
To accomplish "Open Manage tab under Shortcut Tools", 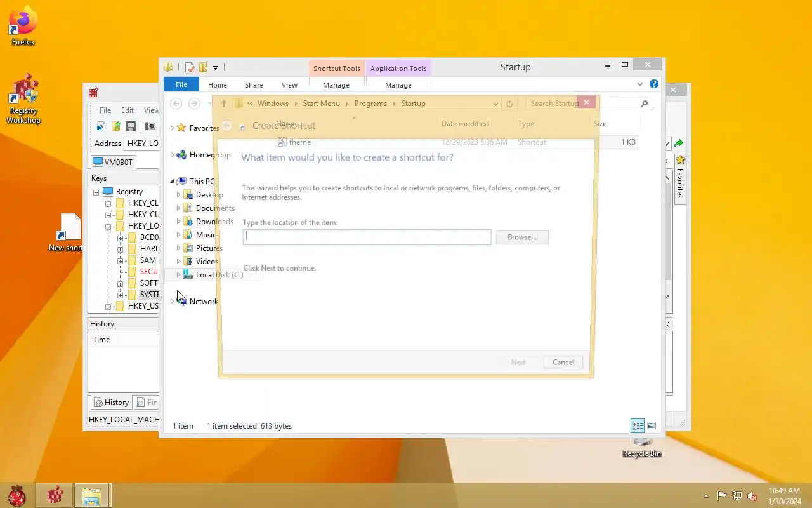I will point(336,84).
